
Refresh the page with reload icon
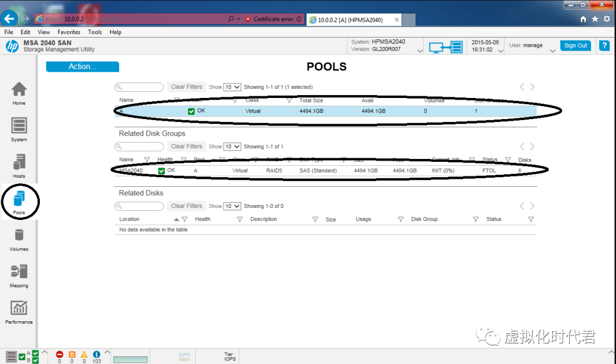pyautogui.click(x=299, y=19)
